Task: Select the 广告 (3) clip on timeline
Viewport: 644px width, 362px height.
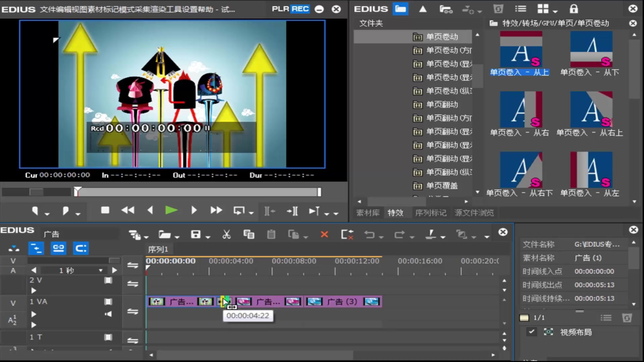Action: pyautogui.click(x=342, y=302)
